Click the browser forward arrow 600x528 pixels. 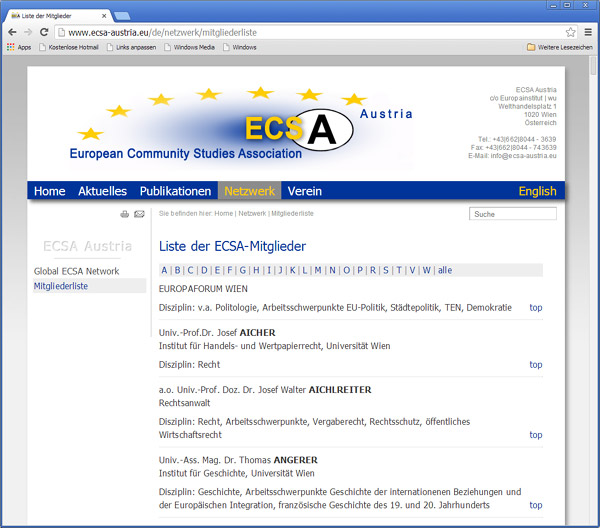28,32
